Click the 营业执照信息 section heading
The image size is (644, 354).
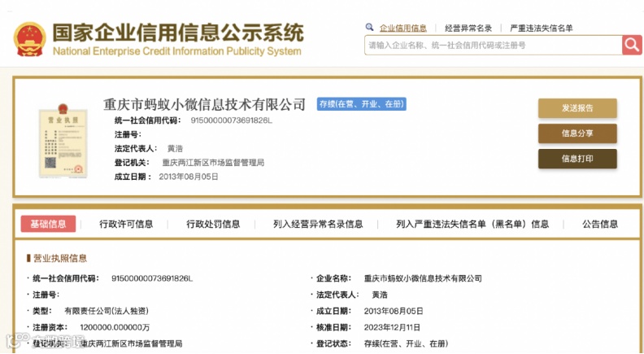coord(59,258)
